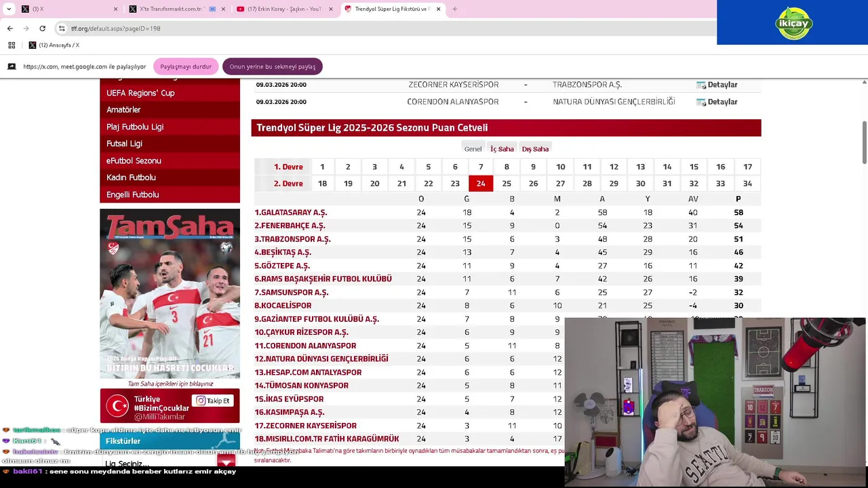This screenshot has width=868, height=488.
Task: Open the Fikstürler panel header
Action: click(170, 441)
